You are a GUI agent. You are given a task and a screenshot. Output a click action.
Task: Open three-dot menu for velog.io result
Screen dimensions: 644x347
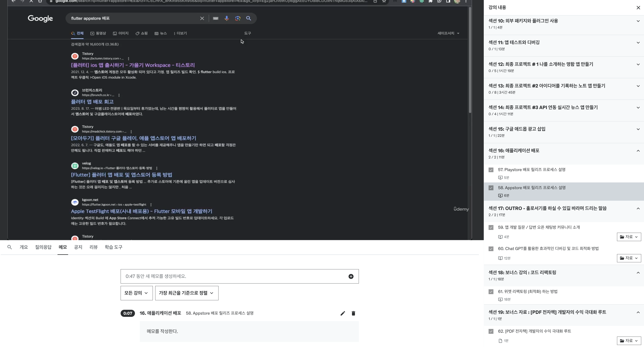(157, 168)
